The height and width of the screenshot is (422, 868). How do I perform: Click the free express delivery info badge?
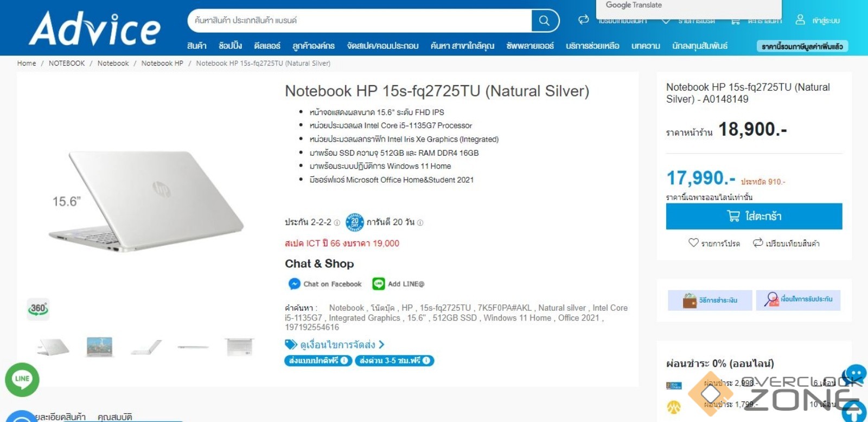(394, 361)
